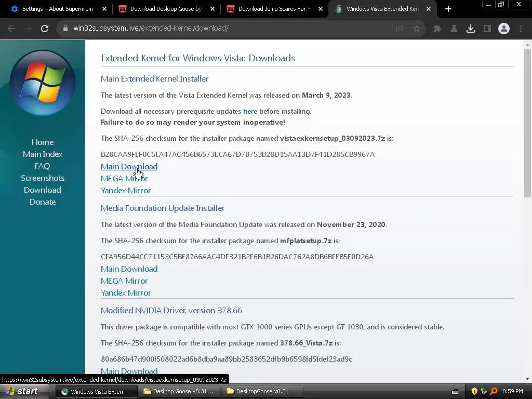The width and height of the screenshot is (532, 399).
Task: Share this page via share icon
Action: (x=400, y=29)
